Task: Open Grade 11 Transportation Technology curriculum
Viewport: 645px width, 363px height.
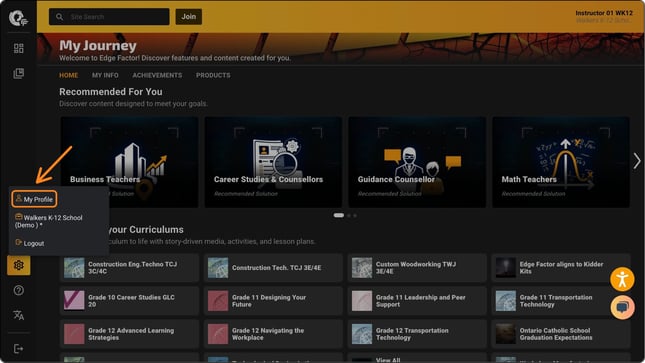Action: [x=561, y=301]
